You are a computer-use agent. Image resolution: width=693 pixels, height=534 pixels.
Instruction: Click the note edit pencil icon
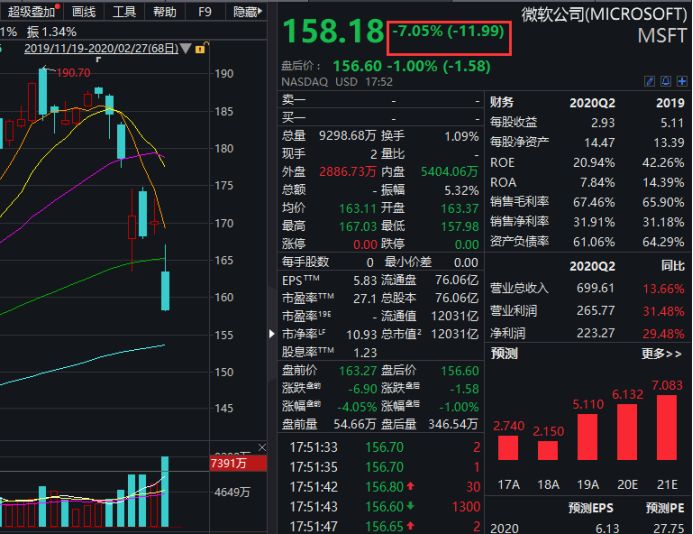point(649,81)
